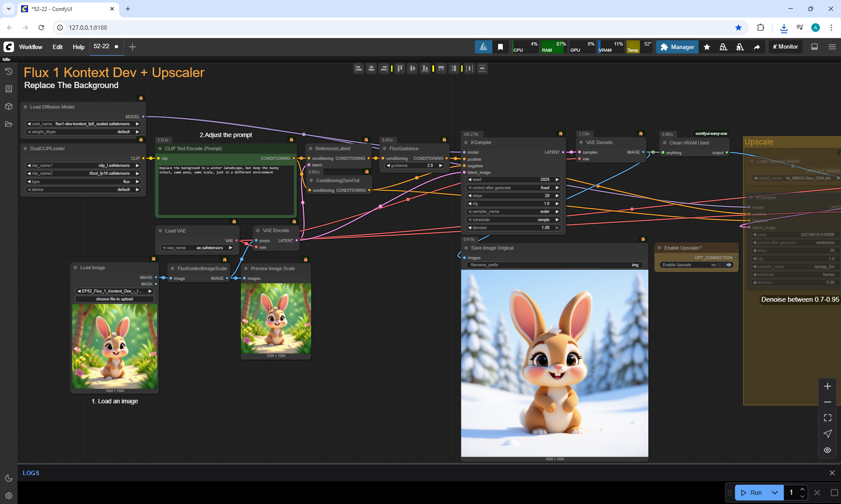Viewport: 841px width, 504px height.
Task: Open the Workflow menu
Action: [x=31, y=47]
